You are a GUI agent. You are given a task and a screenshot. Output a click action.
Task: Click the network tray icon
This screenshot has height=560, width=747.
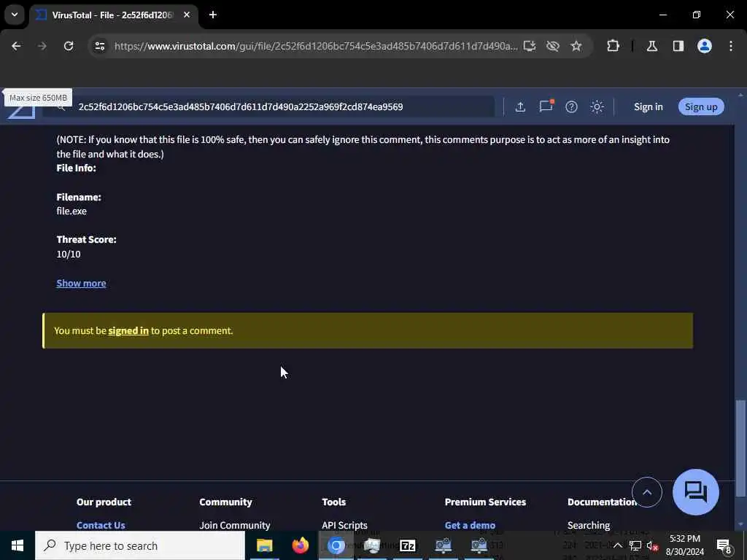point(635,545)
